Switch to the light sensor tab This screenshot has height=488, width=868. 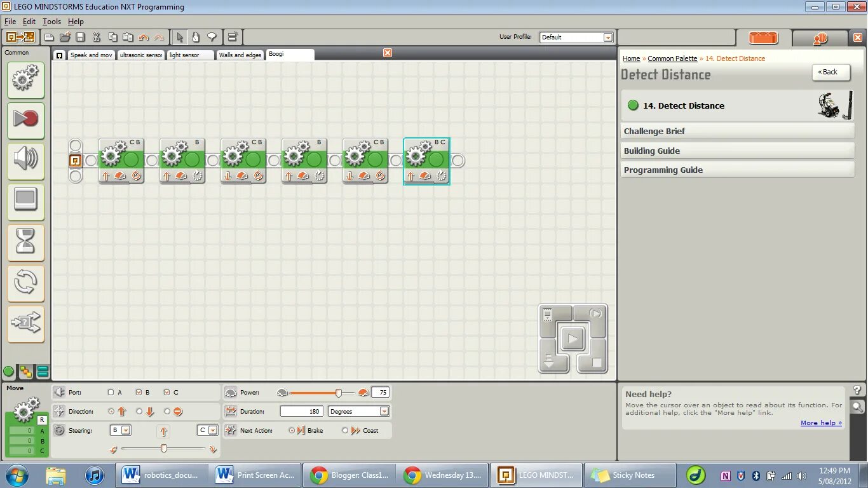tap(190, 55)
